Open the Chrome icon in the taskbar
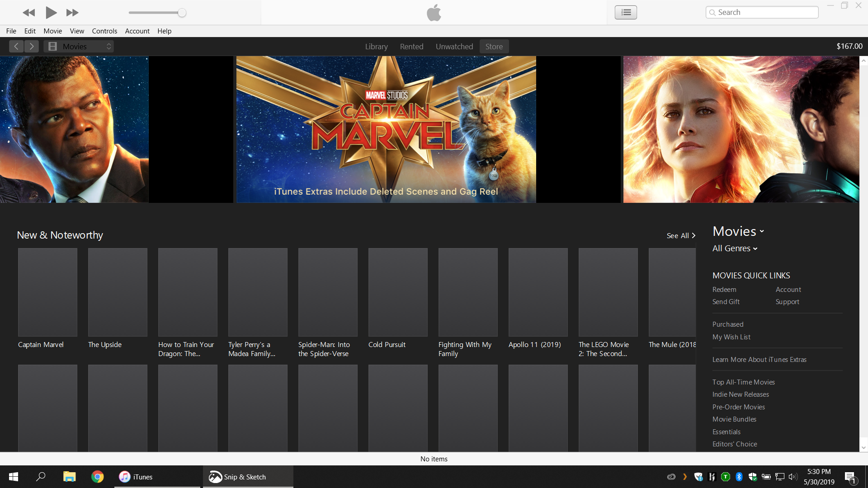Image resolution: width=868 pixels, height=488 pixels. 97,477
